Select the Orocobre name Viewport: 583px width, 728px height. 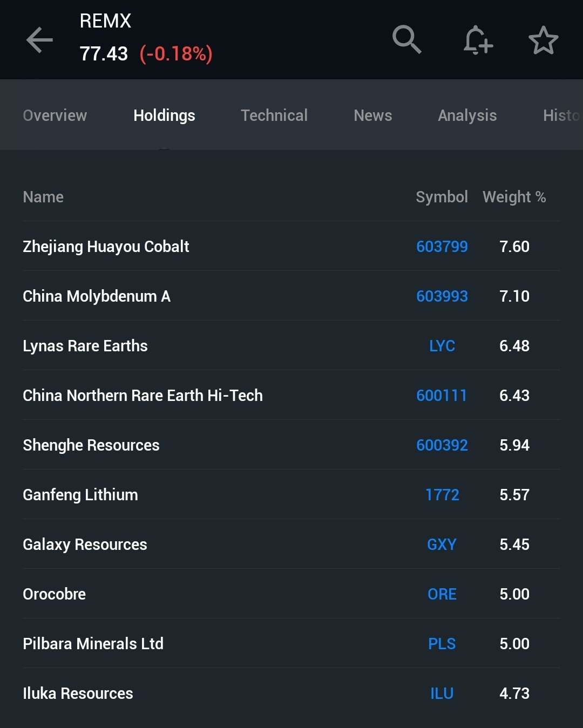tap(55, 594)
